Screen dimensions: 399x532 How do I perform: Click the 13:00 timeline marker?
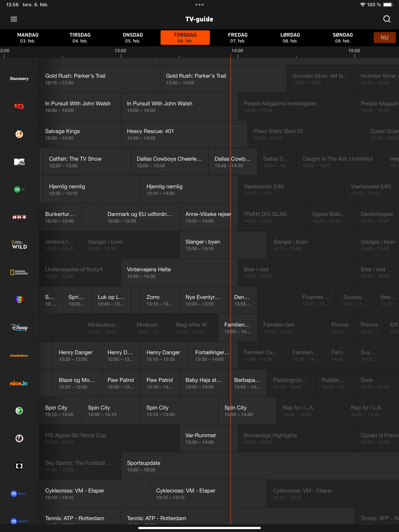pyautogui.click(x=120, y=51)
